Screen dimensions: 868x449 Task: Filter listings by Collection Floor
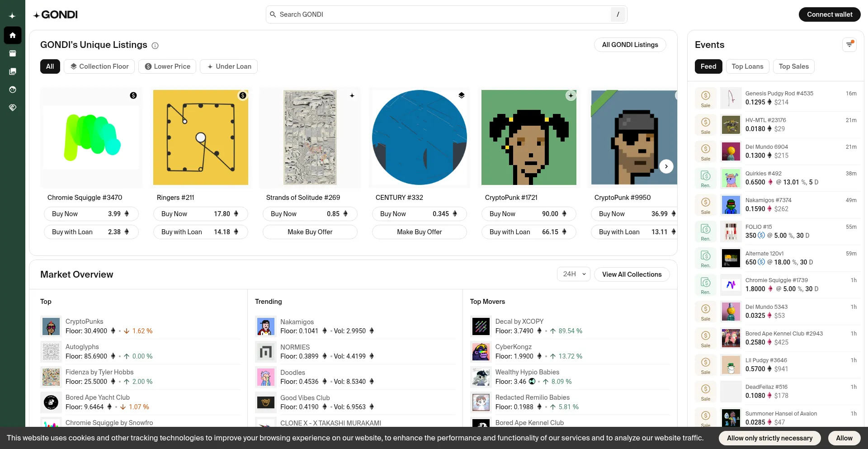tap(99, 66)
